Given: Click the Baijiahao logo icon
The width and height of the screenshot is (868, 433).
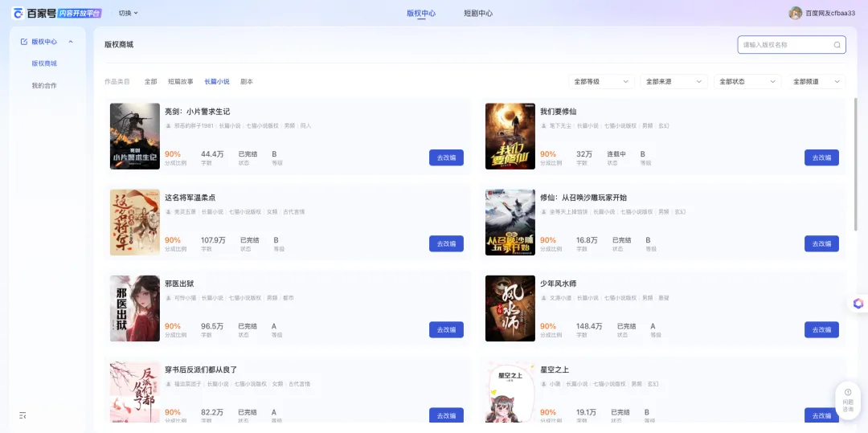Looking at the screenshot, I should pyautogui.click(x=18, y=13).
